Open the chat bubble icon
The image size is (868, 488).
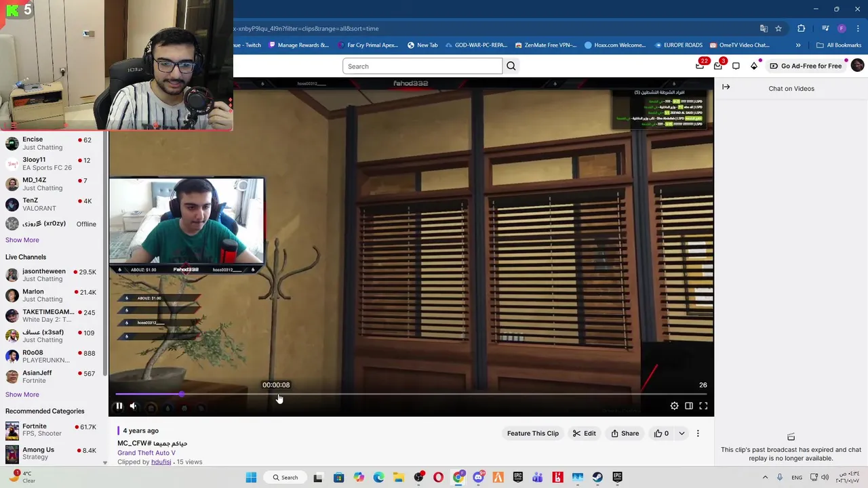pos(736,66)
